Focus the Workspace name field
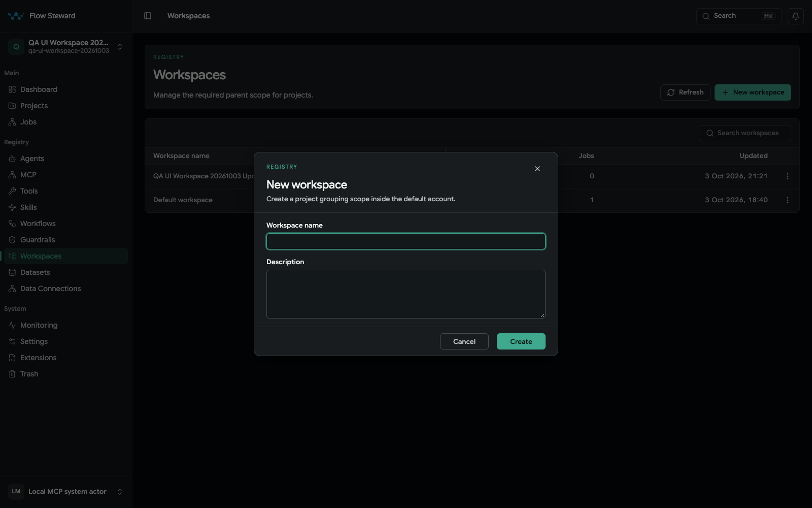The width and height of the screenshot is (812, 508). point(406,241)
